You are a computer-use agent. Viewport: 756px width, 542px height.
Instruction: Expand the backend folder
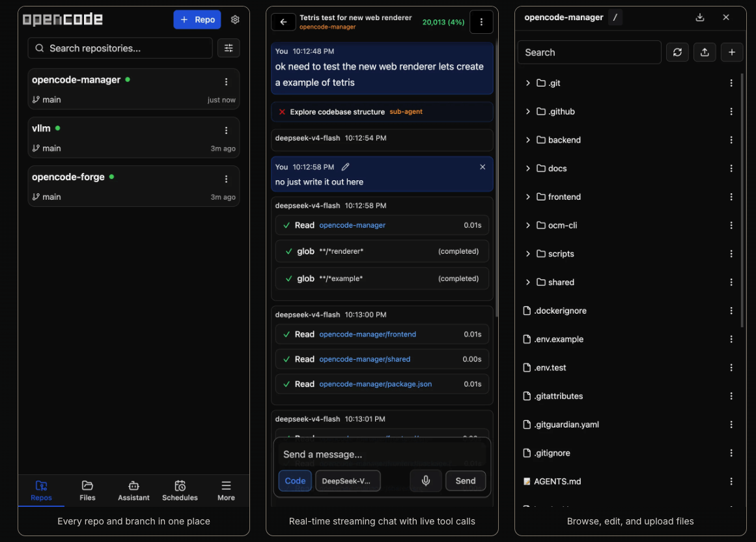[528, 140]
